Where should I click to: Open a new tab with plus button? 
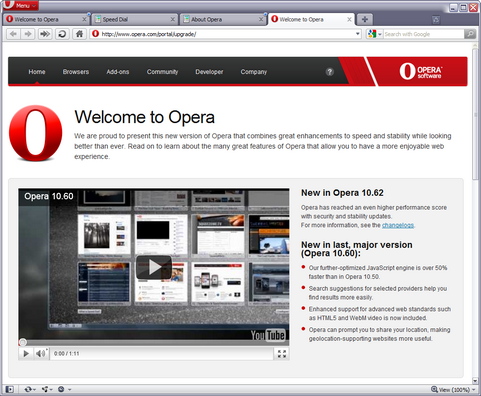[365, 19]
